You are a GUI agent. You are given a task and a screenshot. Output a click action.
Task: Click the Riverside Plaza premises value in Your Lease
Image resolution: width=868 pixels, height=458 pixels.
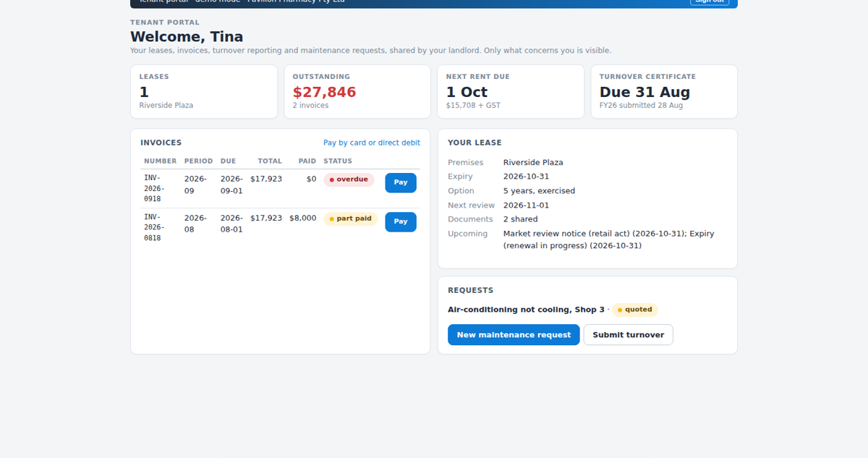pyautogui.click(x=533, y=163)
